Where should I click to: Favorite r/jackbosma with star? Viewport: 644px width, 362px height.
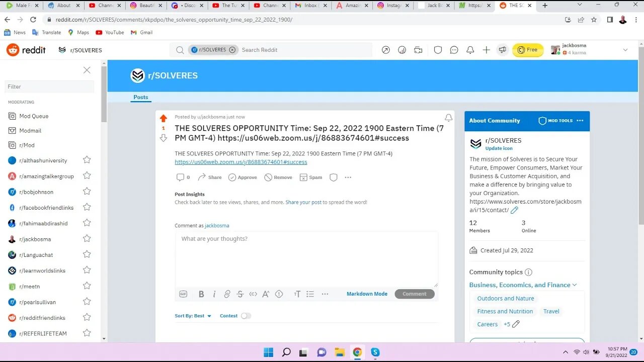87,238
